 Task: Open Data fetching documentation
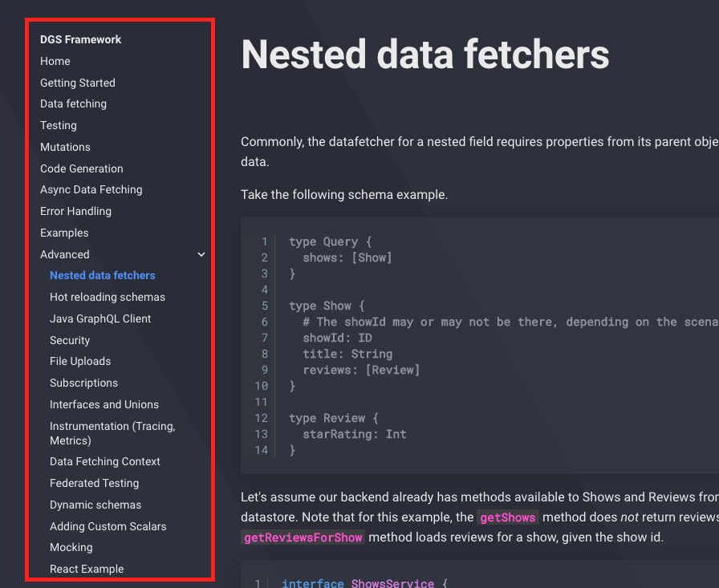pos(73,103)
